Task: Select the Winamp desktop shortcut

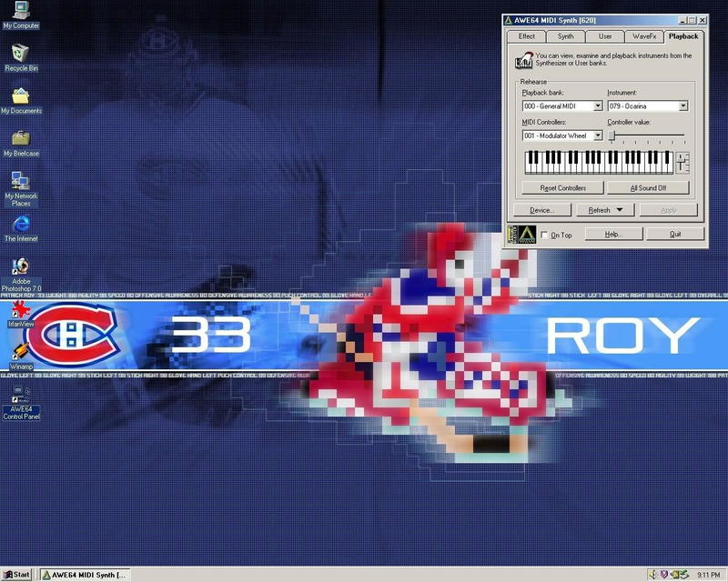Action: [x=21, y=356]
